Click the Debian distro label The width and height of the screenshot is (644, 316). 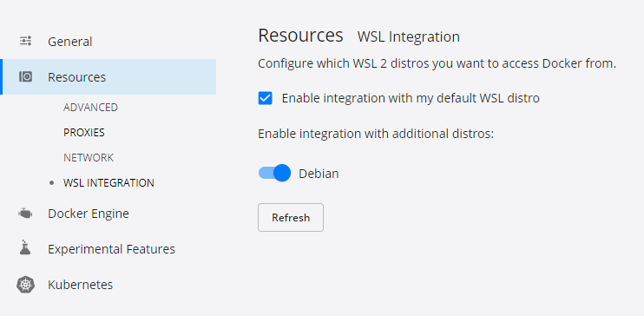319,174
